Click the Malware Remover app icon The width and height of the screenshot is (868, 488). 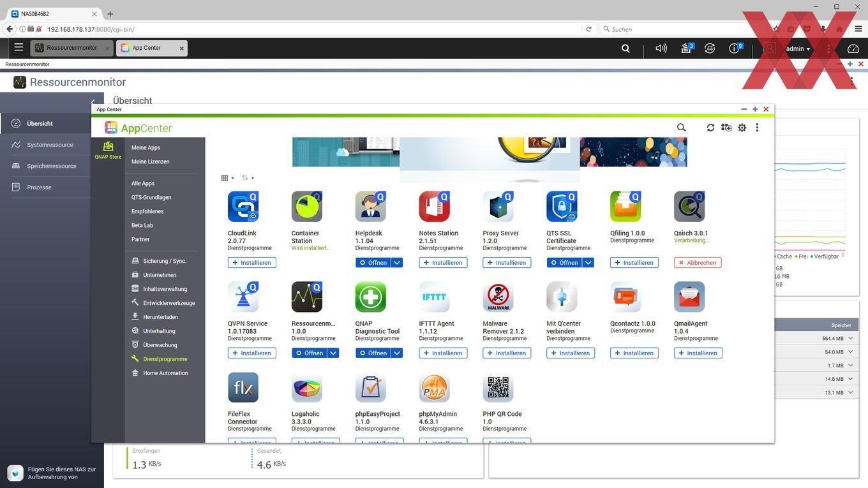click(x=498, y=297)
